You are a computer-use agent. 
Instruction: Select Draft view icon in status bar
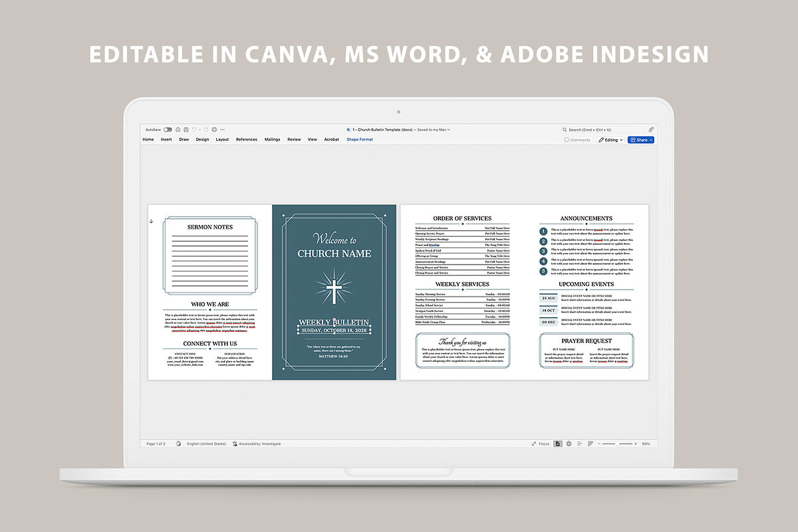[x=590, y=444]
